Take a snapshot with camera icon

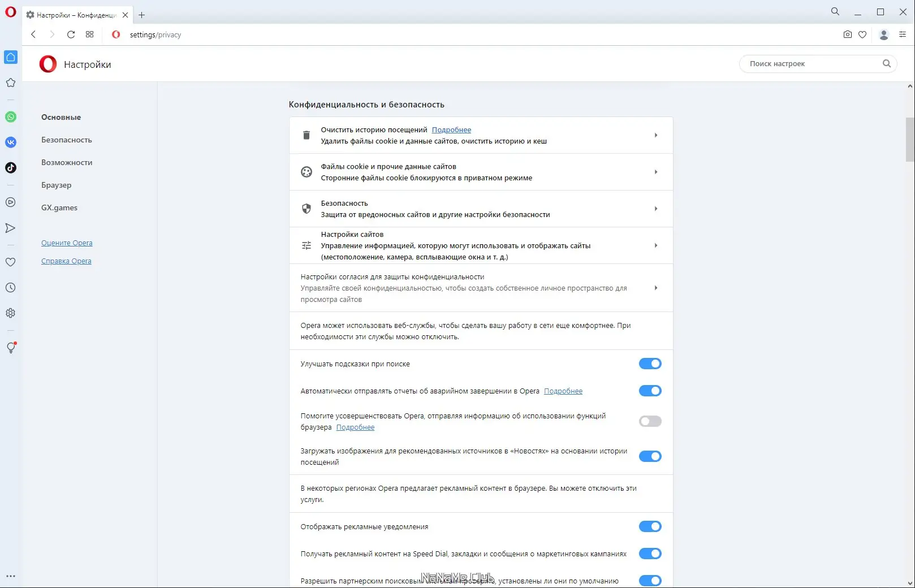pos(847,34)
